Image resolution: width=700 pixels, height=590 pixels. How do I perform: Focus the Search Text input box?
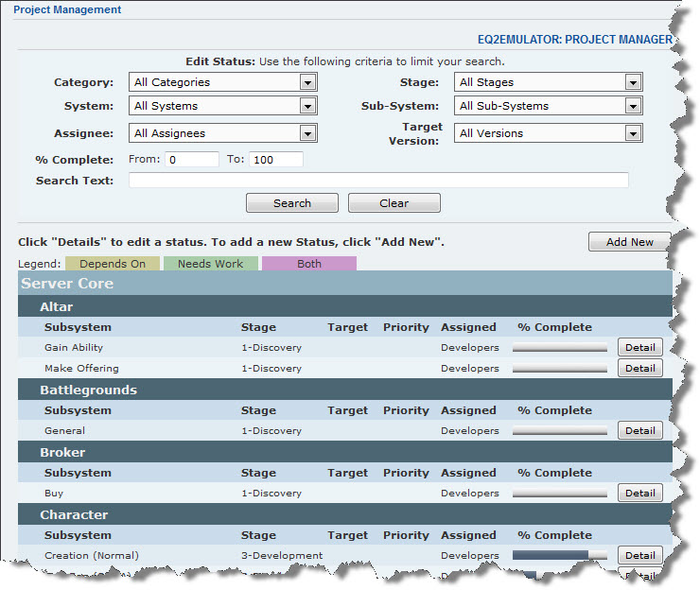[x=378, y=181]
